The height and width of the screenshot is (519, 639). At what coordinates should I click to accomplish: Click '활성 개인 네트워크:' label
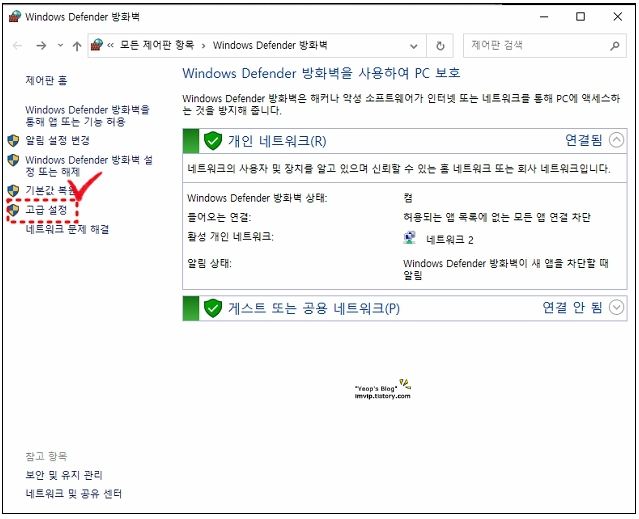tap(230, 237)
